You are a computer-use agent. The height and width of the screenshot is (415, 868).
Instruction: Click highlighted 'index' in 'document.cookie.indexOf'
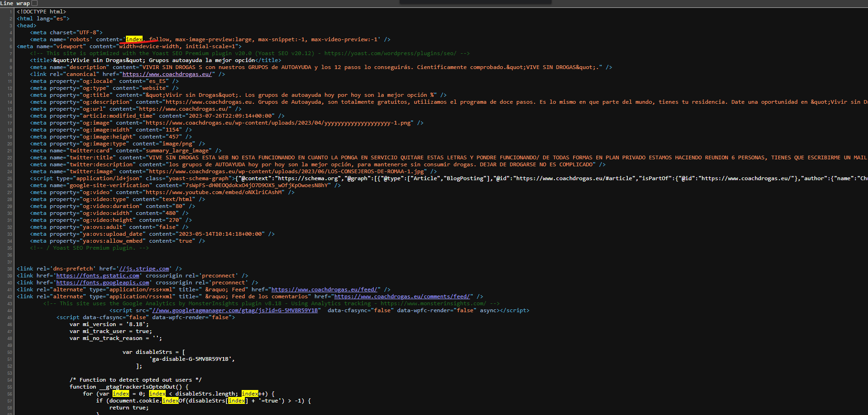170,401
